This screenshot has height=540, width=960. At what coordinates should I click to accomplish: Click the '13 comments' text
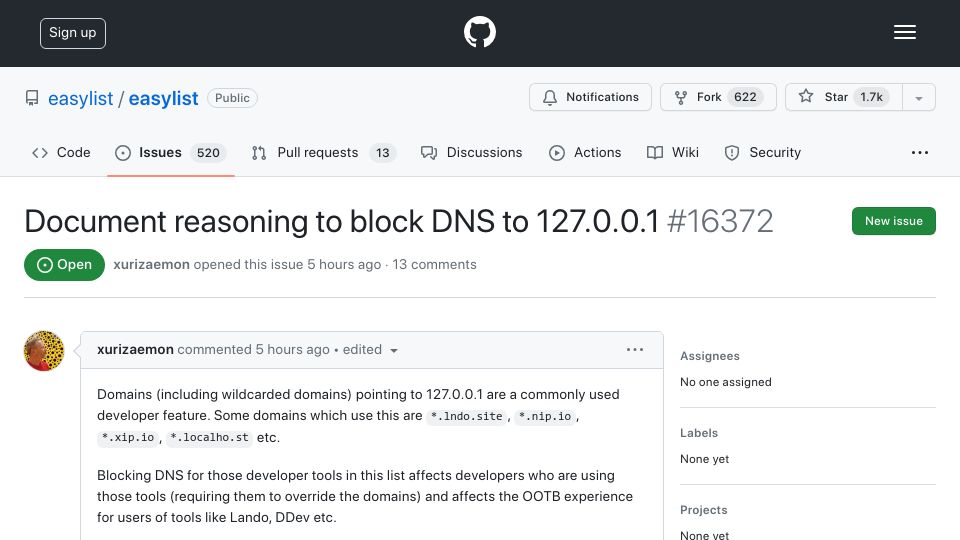[434, 264]
